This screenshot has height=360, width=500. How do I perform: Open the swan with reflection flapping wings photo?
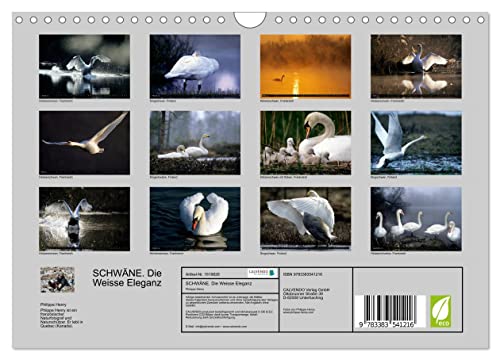pyautogui.click(x=416, y=66)
